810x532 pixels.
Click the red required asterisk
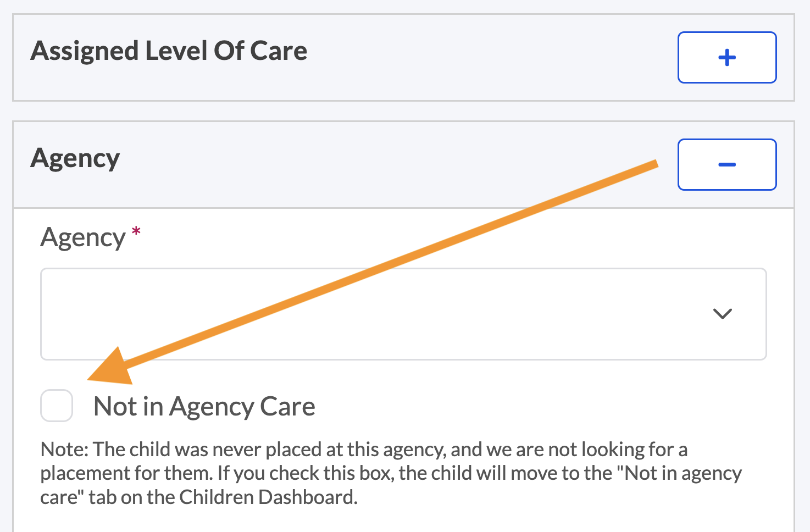point(136,232)
